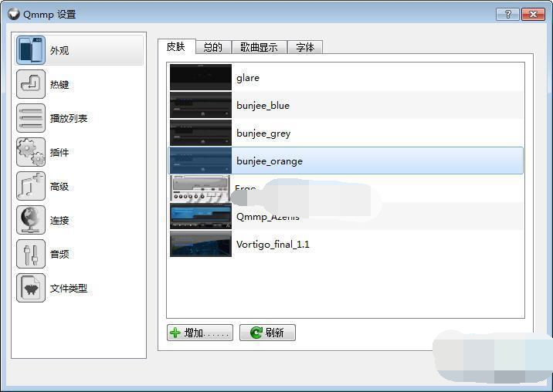Click the 文件类型 label in sidebar

[x=69, y=289]
